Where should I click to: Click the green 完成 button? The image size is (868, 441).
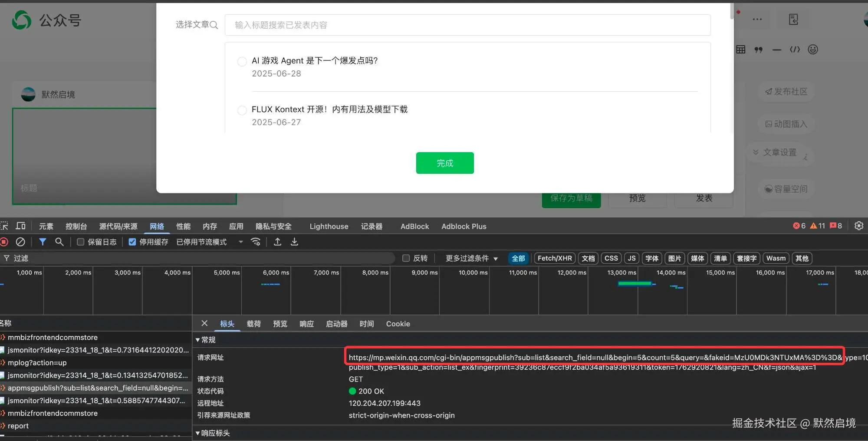point(444,163)
